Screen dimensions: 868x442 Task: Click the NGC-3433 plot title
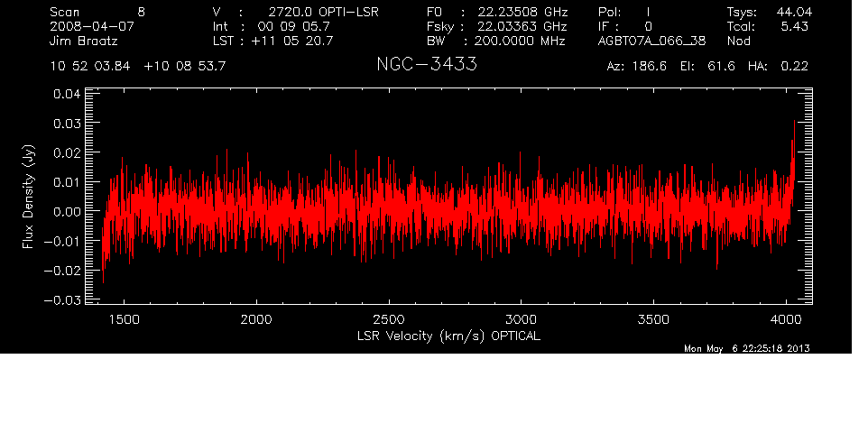pos(426,66)
